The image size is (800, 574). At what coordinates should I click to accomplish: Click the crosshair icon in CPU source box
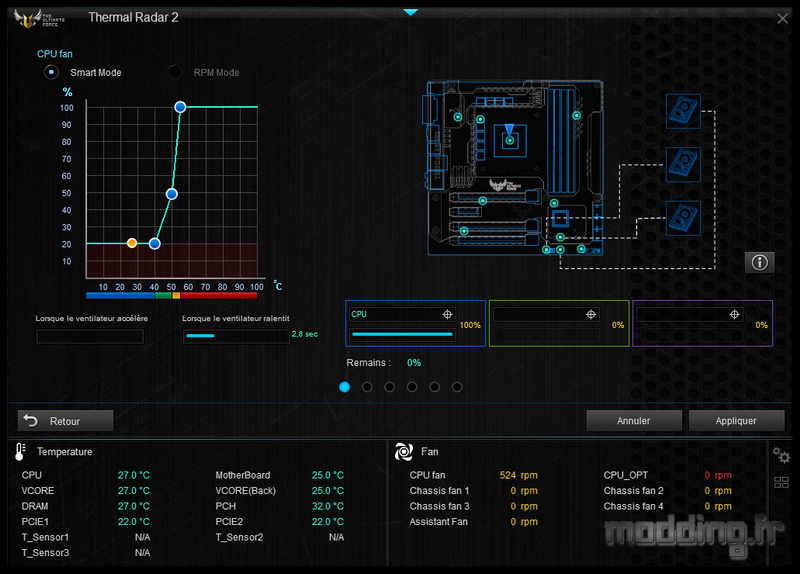click(447, 314)
